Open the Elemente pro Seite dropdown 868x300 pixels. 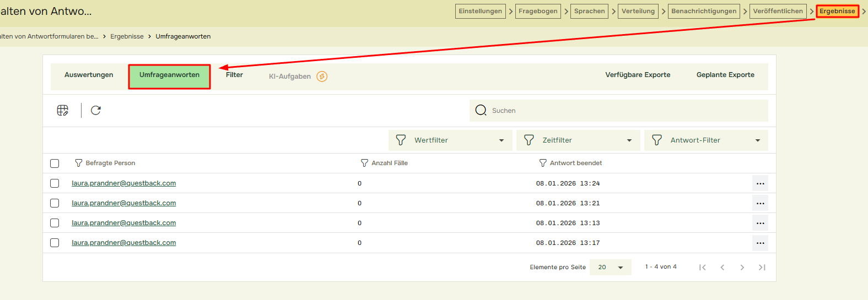610,268
